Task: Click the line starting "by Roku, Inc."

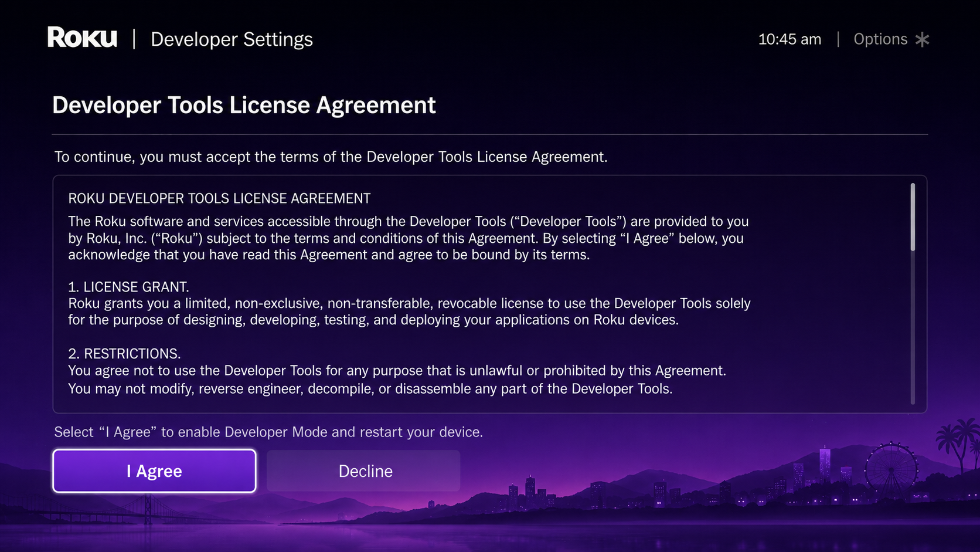Action: click(406, 238)
